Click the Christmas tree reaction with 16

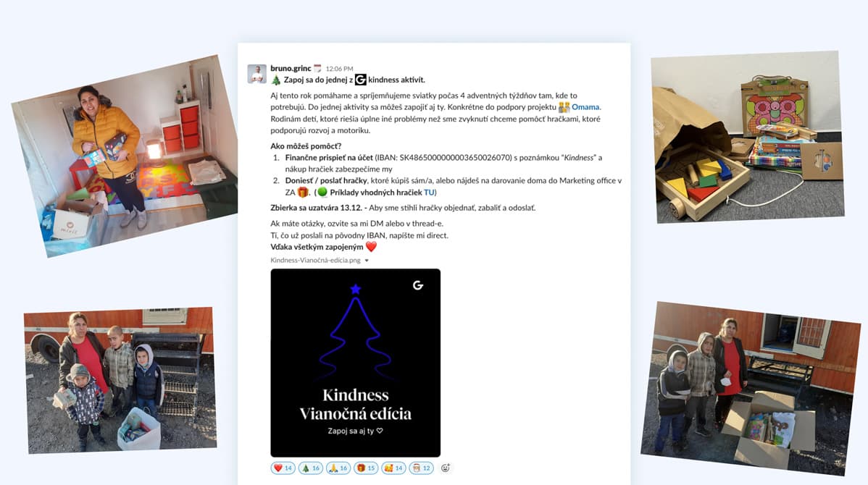[311, 468]
